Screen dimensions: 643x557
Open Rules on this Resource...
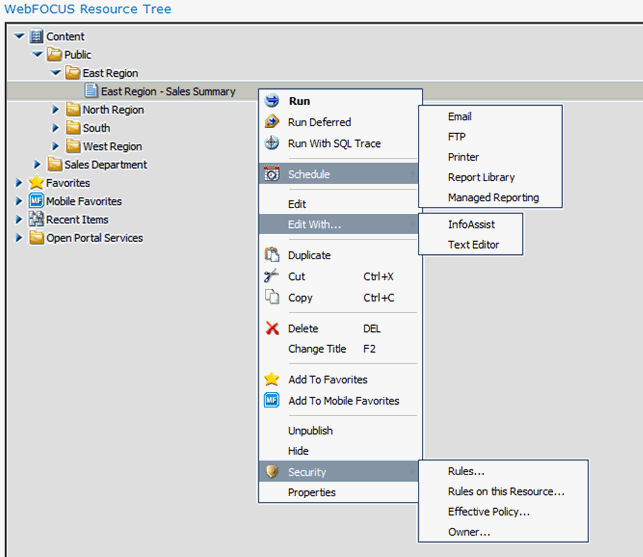504,491
